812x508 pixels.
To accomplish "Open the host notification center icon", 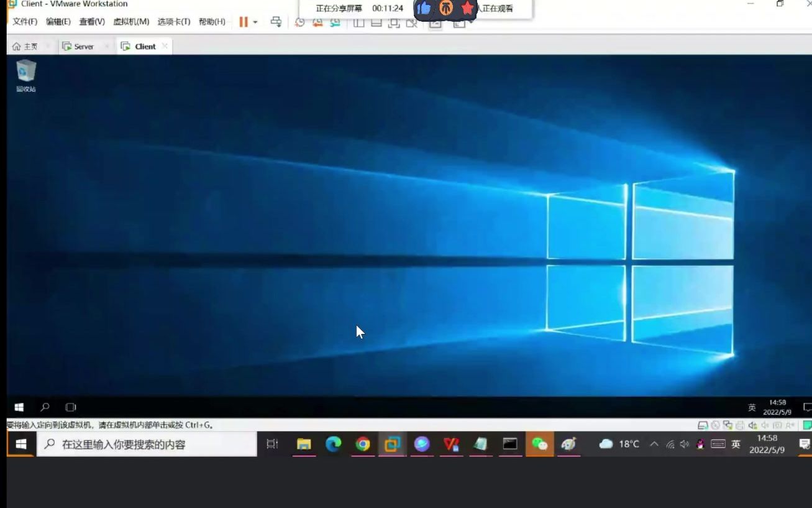I will tap(804, 444).
